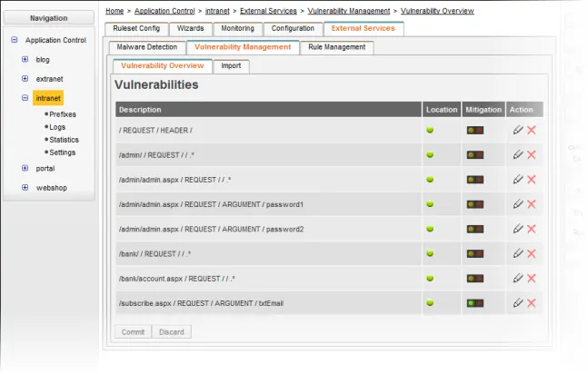
Task: Delete the /bank/ / REQUEST row
Action: coord(532,253)
